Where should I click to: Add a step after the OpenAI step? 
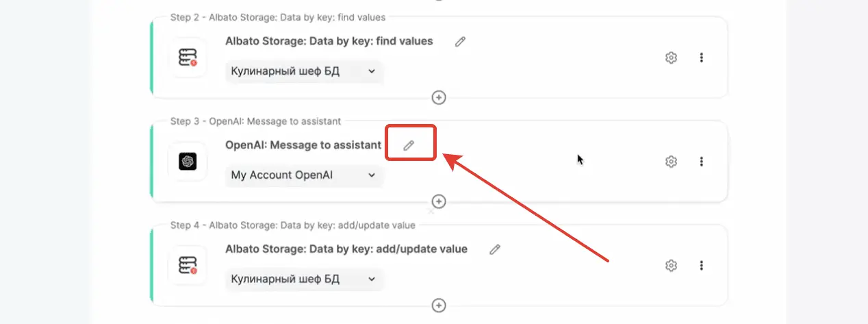point(439,201)
